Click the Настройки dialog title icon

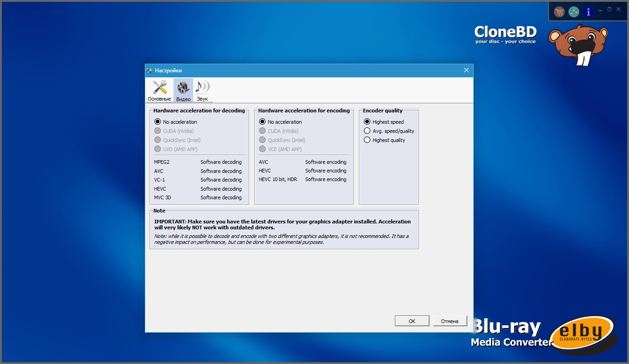(149, 71)
